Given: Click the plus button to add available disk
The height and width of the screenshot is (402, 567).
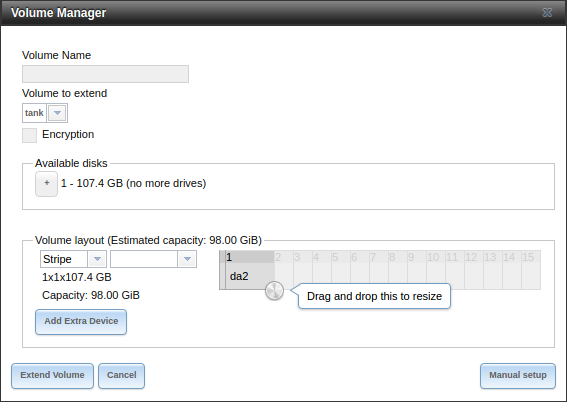Looking at the screenshot, I should tap(46, 184).
